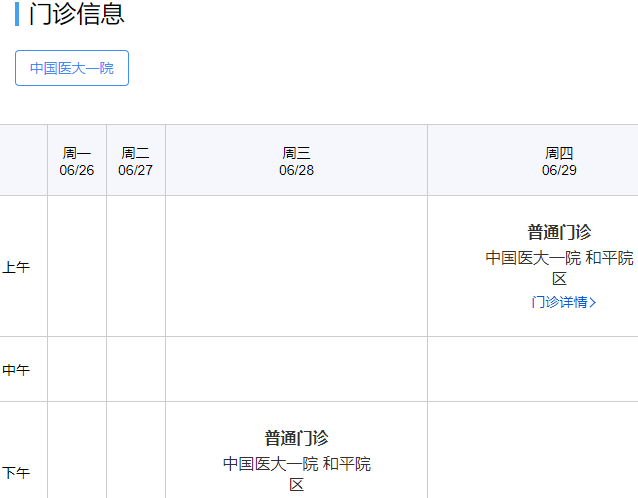Click the 中国医大一院 hospital button
Image resolution: width=638 pixels, height=498 pixels.
[x=72, y=68]
